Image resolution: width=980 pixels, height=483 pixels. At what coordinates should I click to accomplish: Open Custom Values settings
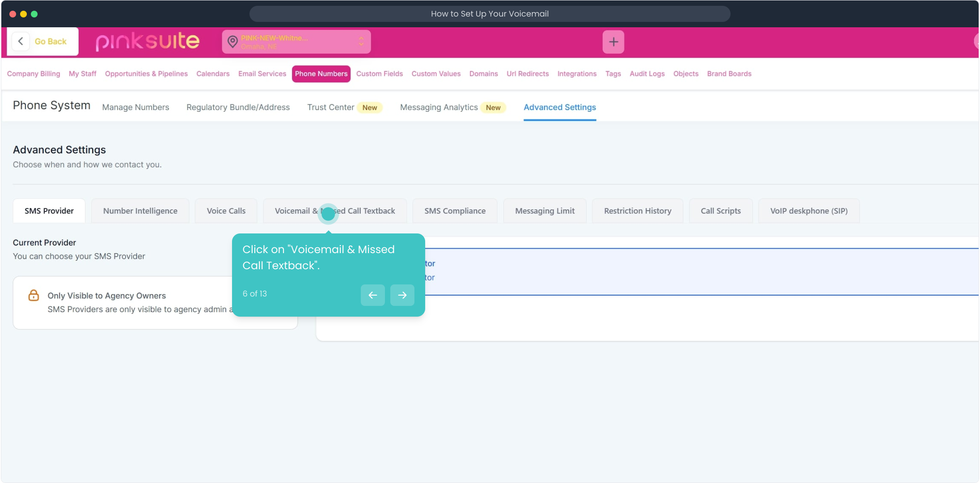(x=436, y=74)
